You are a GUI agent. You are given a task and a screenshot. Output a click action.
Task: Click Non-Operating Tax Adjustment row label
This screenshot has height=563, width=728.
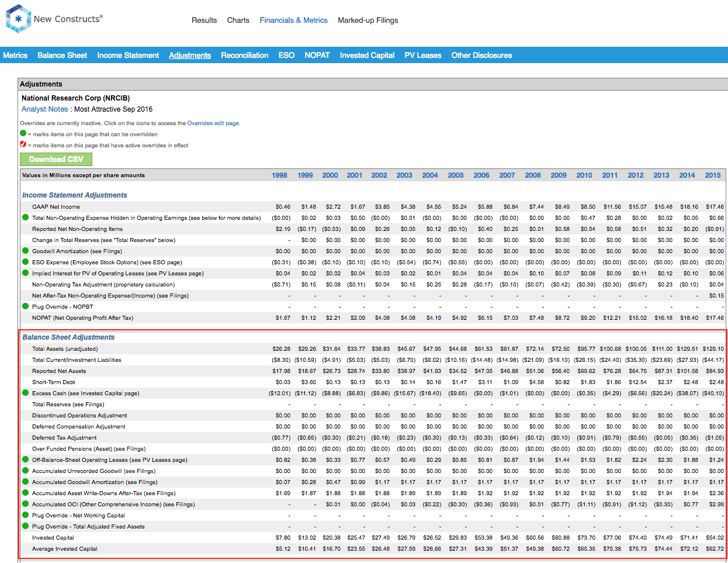(x=103, y=284)
